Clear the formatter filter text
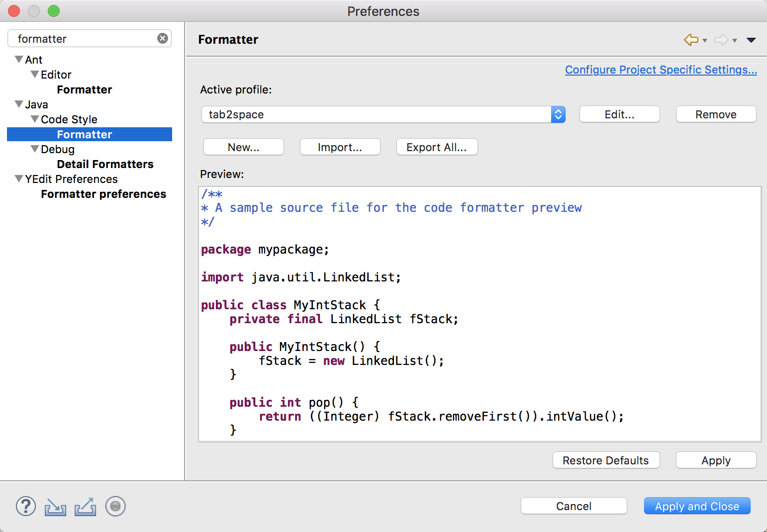This screenshot has height=532, width=767. pos(163,38)
